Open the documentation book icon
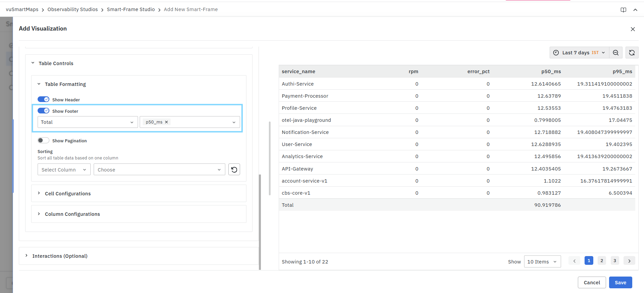The width and height of the screenshot is (644, 293). [623, 10]
